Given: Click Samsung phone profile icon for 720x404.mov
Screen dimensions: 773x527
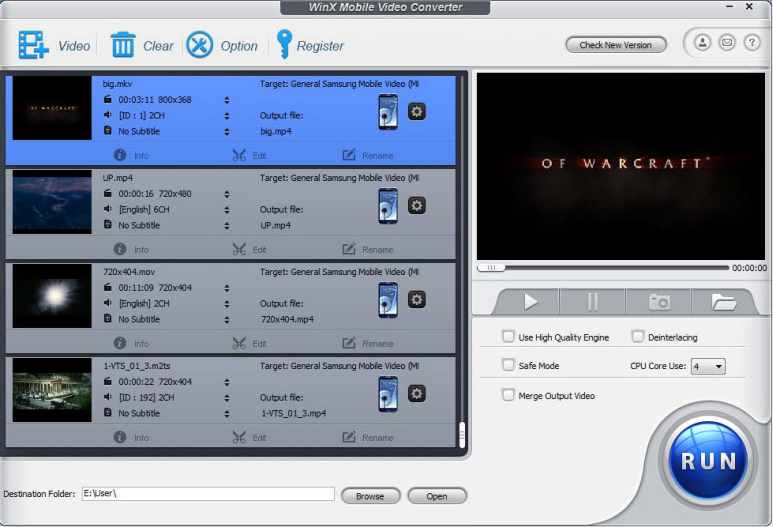Looking at the screenshot, I should click(388, 300).
